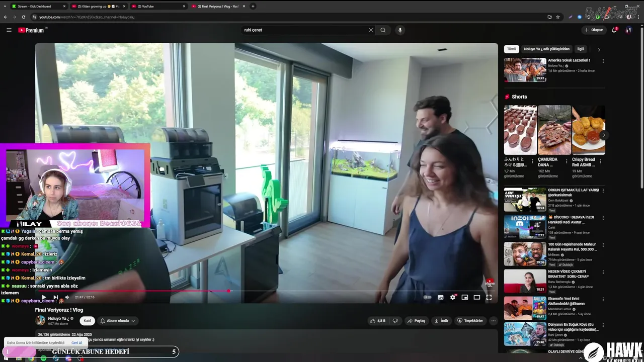Reload the current page
Viewport: 644px width, 362px height.
coord(23,17)
